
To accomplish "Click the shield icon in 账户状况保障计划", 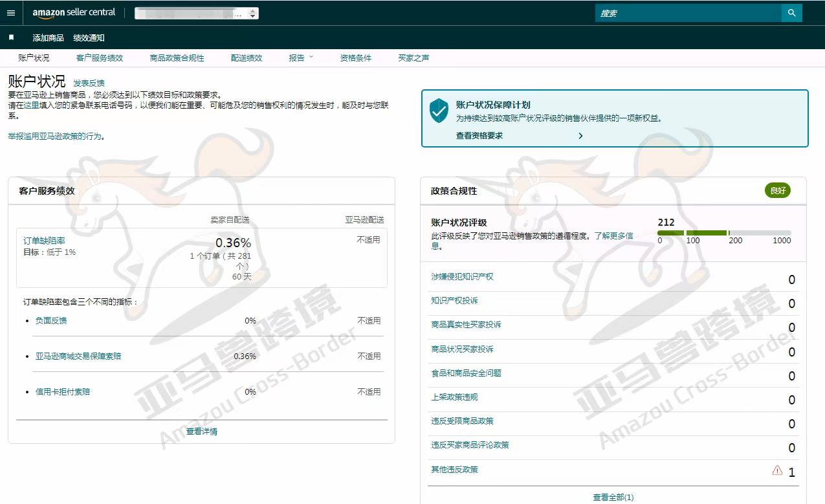I will point(439,111).
